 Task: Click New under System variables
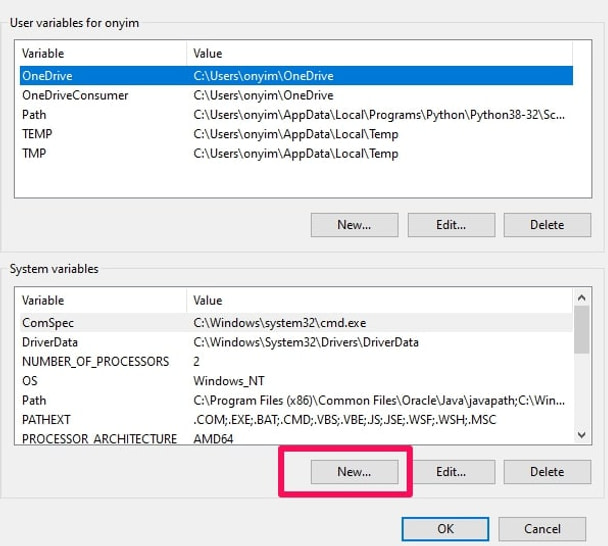point(354,472)
